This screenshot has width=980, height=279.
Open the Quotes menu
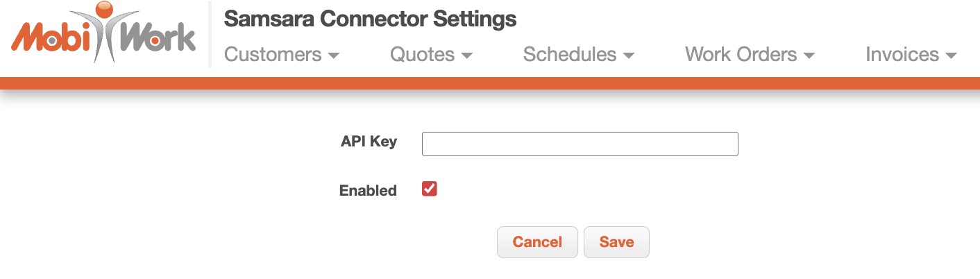click(x=422, y=55)
